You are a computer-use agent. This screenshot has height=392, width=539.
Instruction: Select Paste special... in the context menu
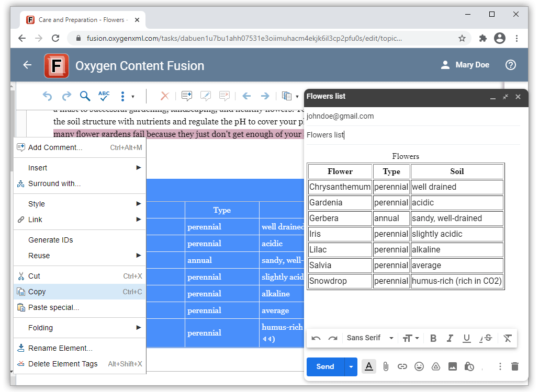point(80,307)
